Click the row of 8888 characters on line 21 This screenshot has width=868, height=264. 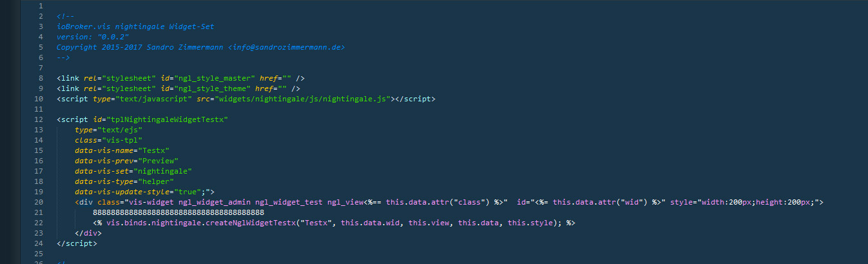pyautogui.click(x=178, y=212)
